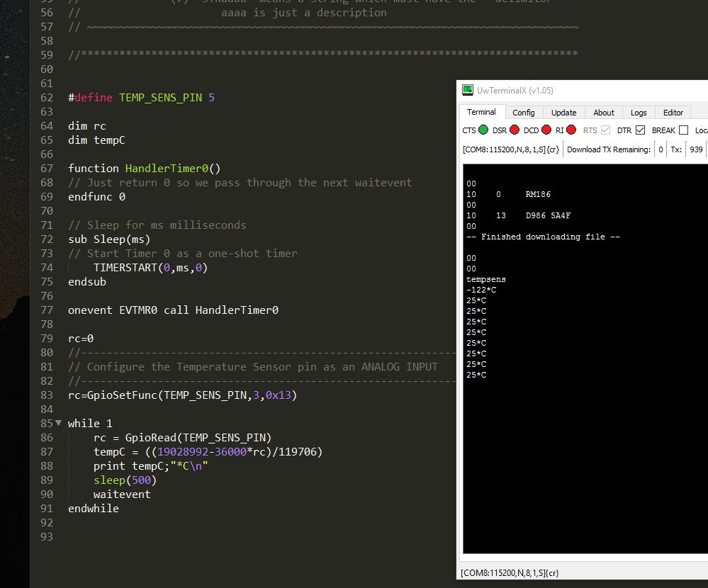Screen dimensions: 708x588
Task: Click the greyed-out RTS checkbox
Action: 605,130
